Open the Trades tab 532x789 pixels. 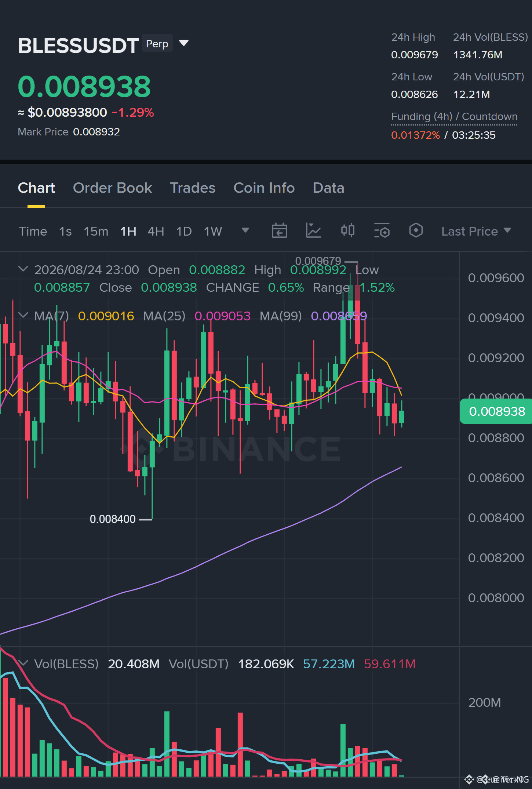[193, 188]
